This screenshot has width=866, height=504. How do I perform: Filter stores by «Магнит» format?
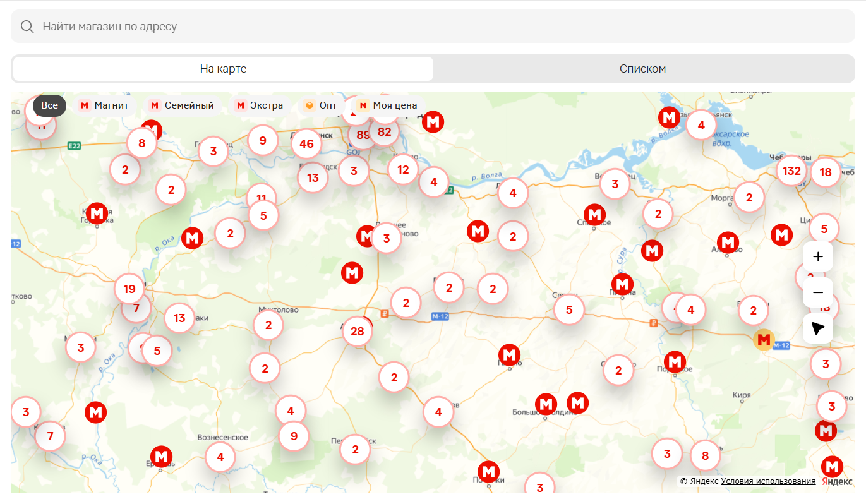click(x=105, y=105)
